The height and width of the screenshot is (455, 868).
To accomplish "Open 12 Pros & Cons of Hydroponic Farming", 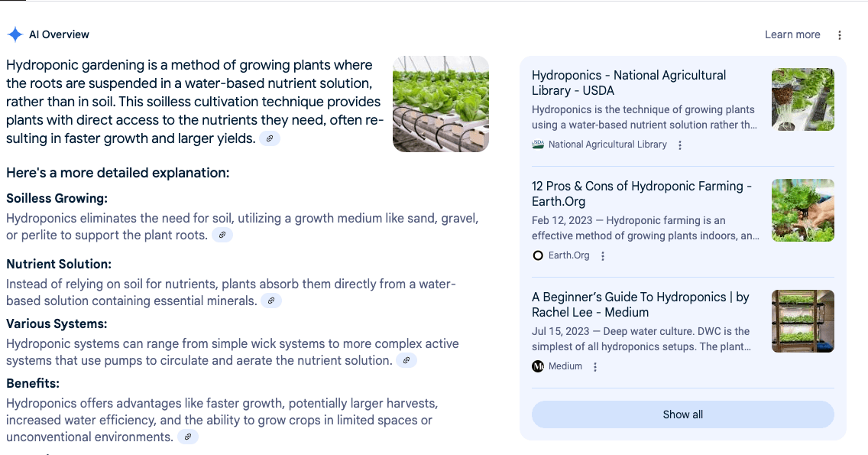I will 642,193.
